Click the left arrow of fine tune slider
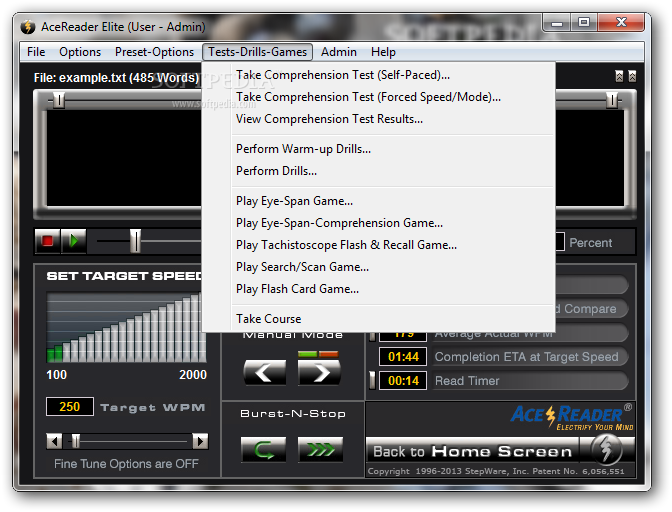Screen dimensions: 672x512 [x=54, y=441]
